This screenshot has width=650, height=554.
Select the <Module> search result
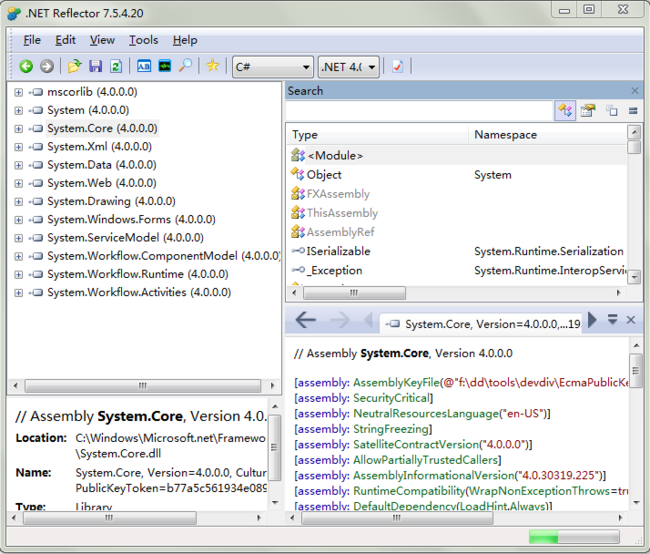click(x=335, y=156)
